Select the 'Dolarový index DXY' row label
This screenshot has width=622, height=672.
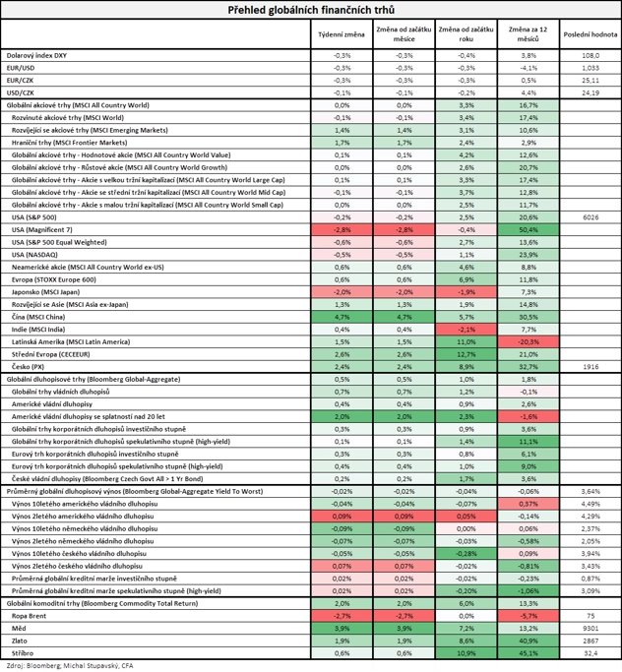[x=36, y=55]
